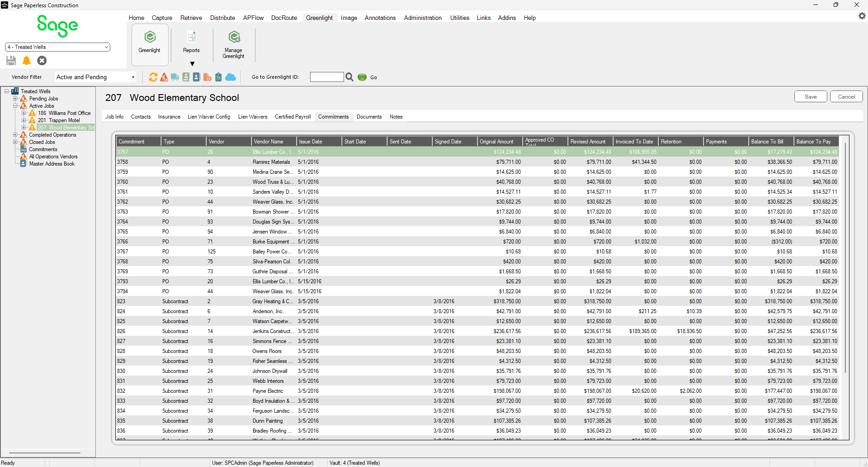Click the orange refresh arrows icon
The image size is (868, 467).
[x=153, y=77]
